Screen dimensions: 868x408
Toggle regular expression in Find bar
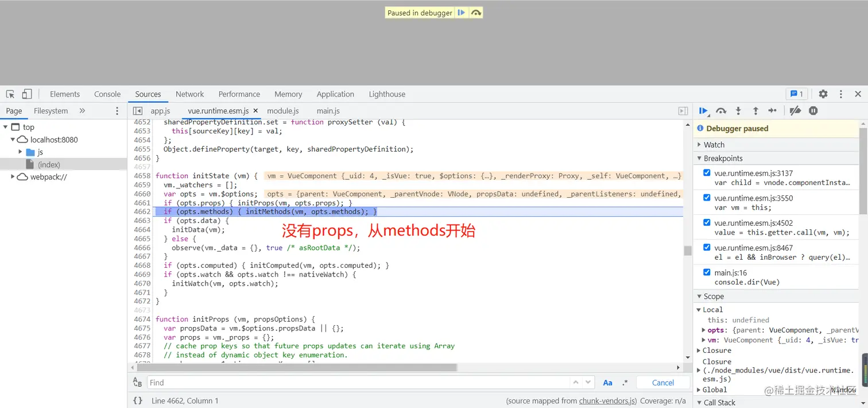pyautogui.click(x=625, y=383)
